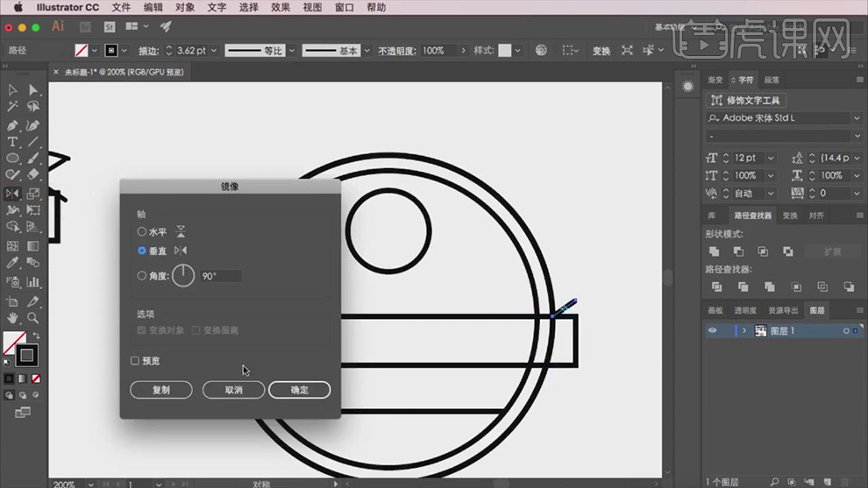
Task: Open the 不透明度 opacity flyout arrow
Action: click(463, 51)
